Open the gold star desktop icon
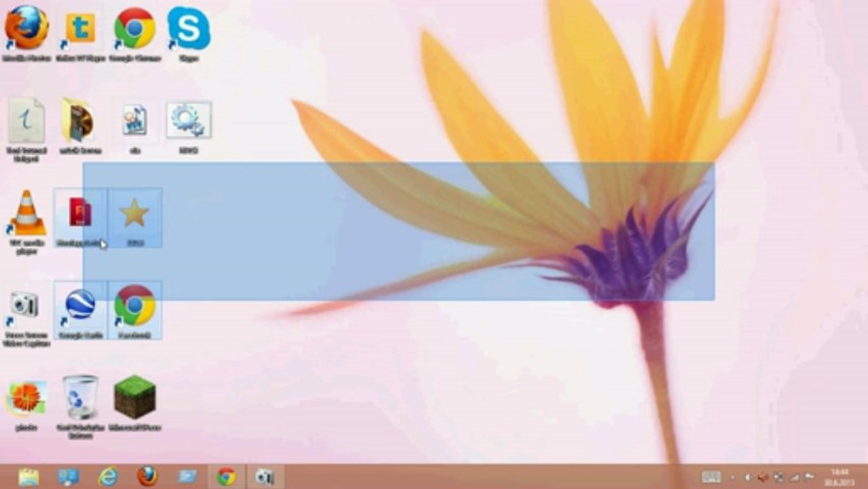The height and width of the screenshot is (489, 868). [134, 213]
